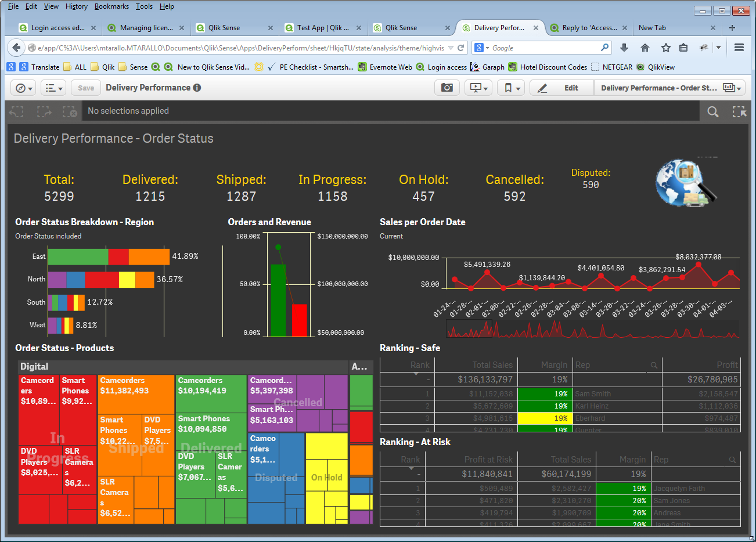
Task: Select the green East bar segment
Action: tap(78, 256)
